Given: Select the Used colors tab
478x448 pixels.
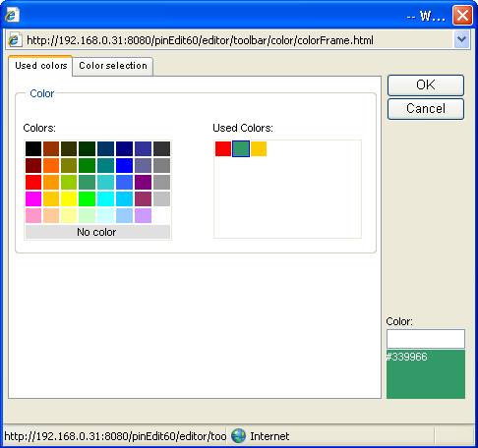Looking at the screenshot, I should tap(40, 66).
